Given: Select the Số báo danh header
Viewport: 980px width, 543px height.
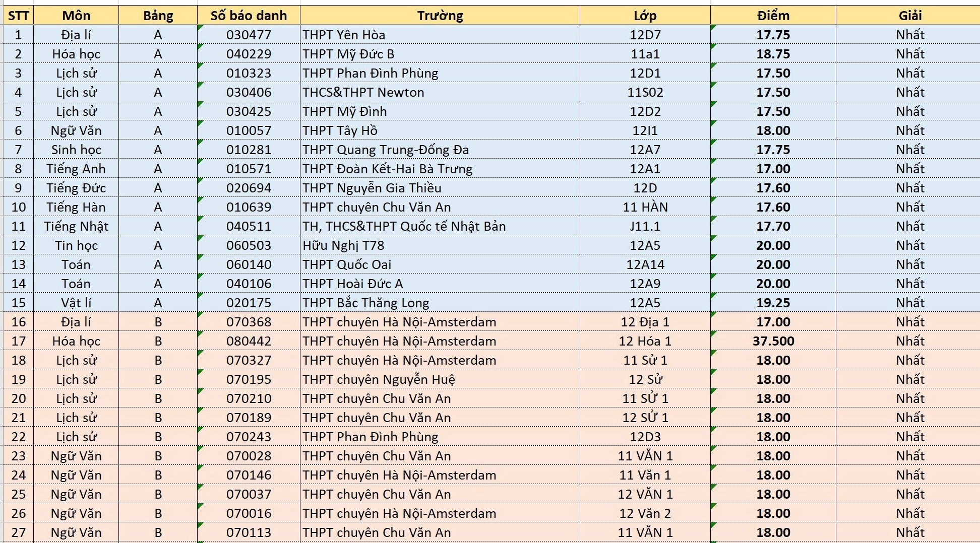Looking at the screenshot, I should click(249, 16).
